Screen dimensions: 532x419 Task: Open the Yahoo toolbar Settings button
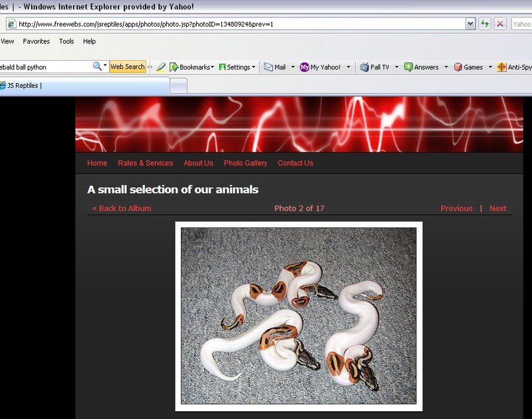[x=237, y=67]
